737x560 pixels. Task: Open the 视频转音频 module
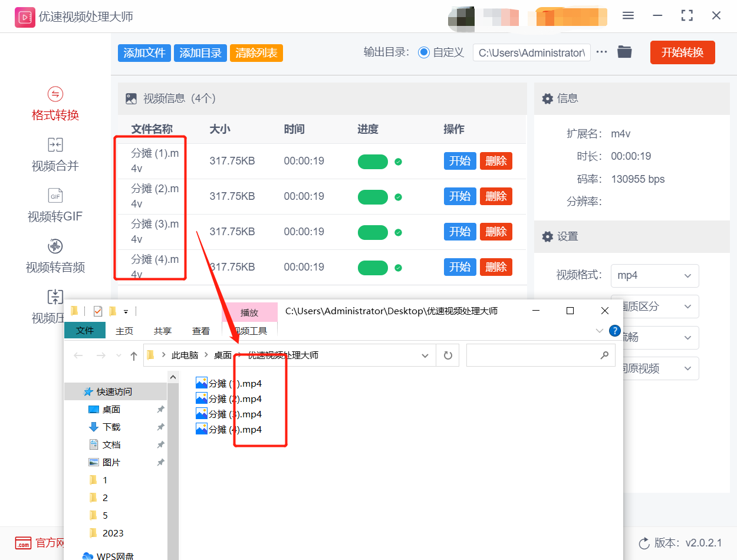coord(55,256)
